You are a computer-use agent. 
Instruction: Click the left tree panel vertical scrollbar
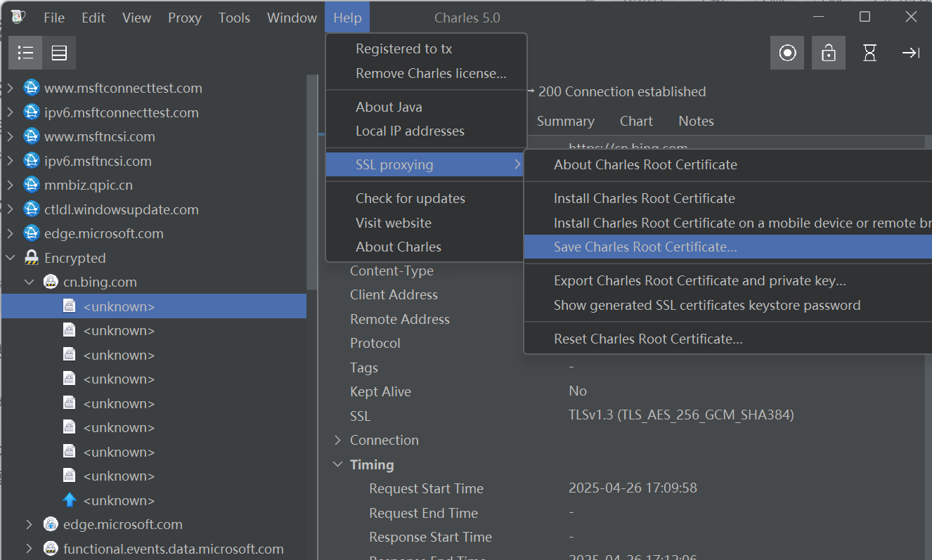coord(311,183)
